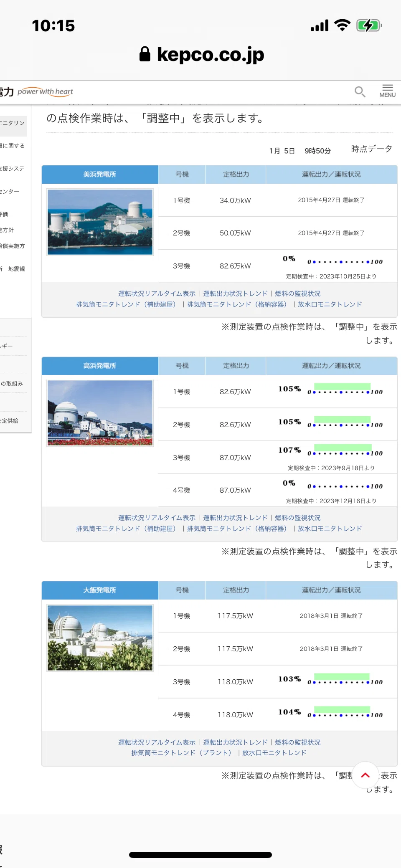Open Takahama 放水口モニタトレンド link
The width and height of the screenshot is (401, 868).
click(330, 529)
